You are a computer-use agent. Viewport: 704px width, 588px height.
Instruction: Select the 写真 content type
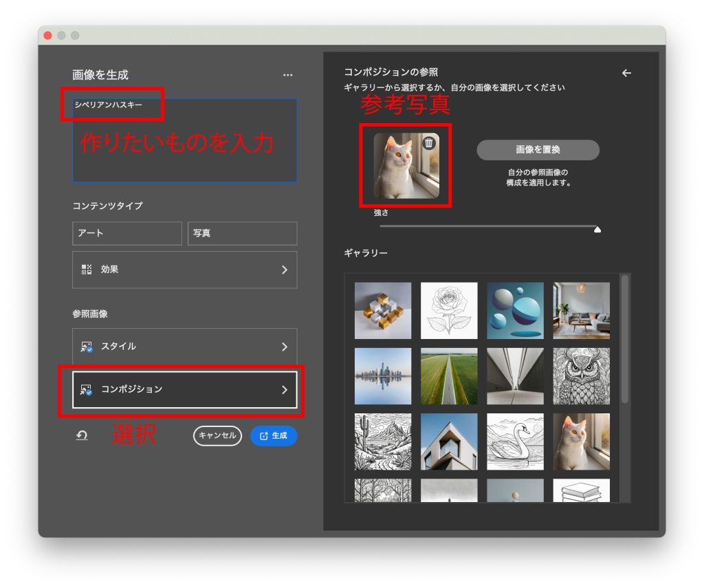click(x=243, y=233)
